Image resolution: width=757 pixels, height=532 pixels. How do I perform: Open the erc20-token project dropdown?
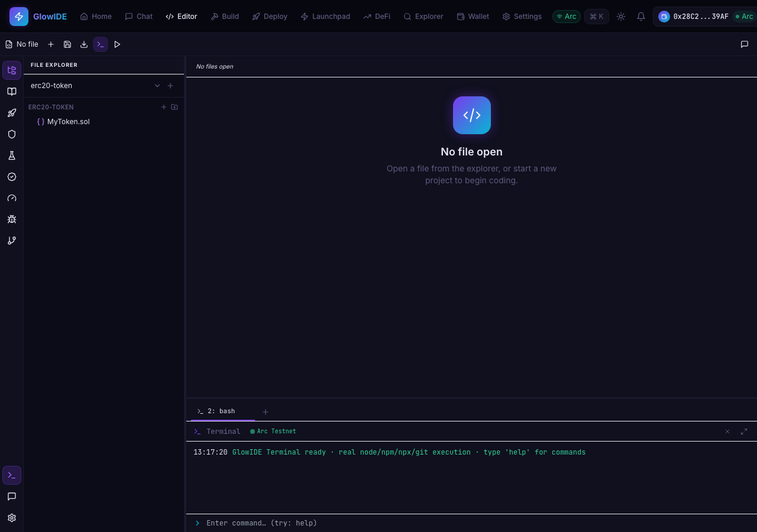point(95,86)
